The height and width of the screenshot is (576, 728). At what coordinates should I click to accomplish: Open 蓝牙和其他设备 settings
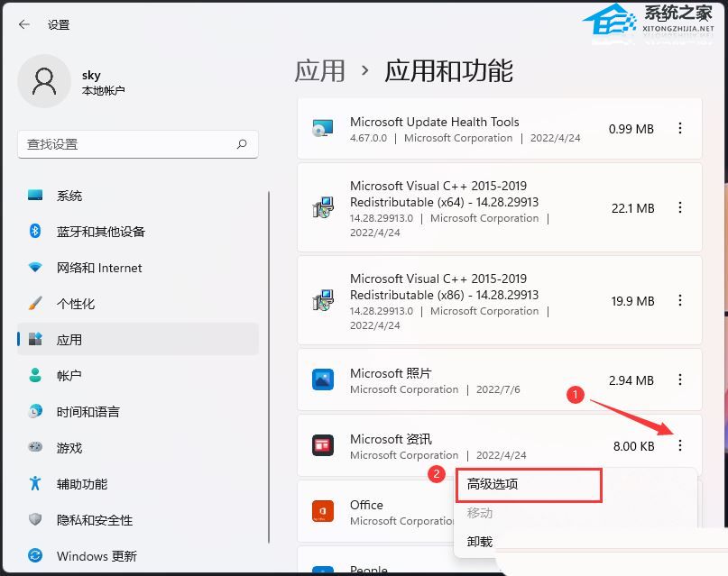coord(138,231)
